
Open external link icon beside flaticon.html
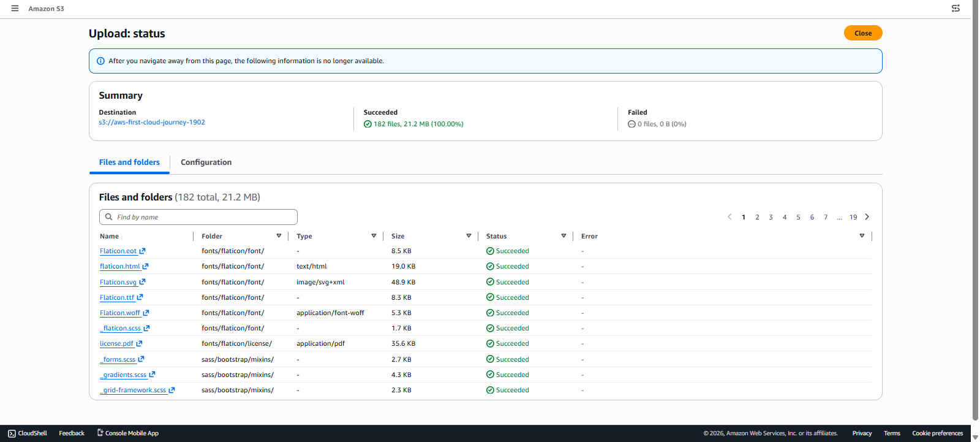[x=145, y=267]
